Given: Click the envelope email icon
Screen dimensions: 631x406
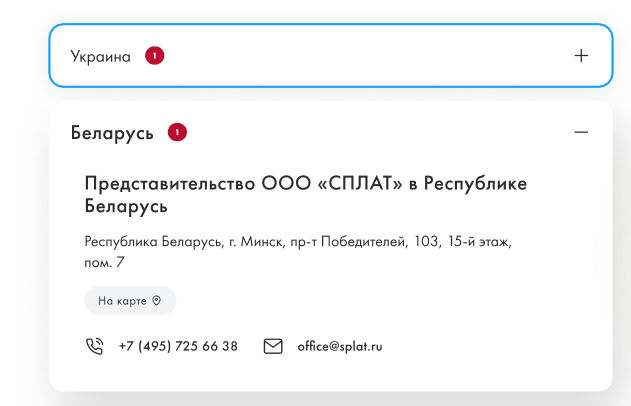Looking at the screenshot, I should tap(273, 346).
